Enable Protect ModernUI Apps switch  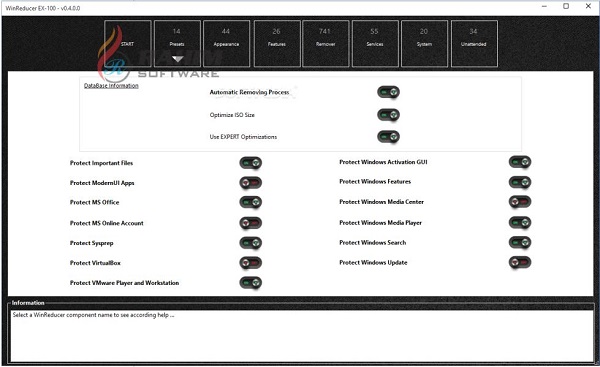(251, 183)
